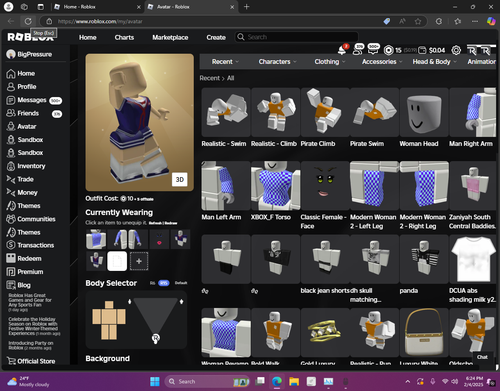Open the Copilot icon in browser toolbar
The height and width of the screenshot is (391, 500).
[x=491, y=21]
